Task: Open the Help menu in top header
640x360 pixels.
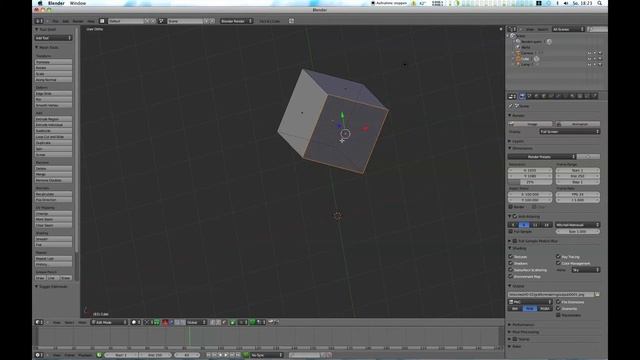Action: (91, 21)
